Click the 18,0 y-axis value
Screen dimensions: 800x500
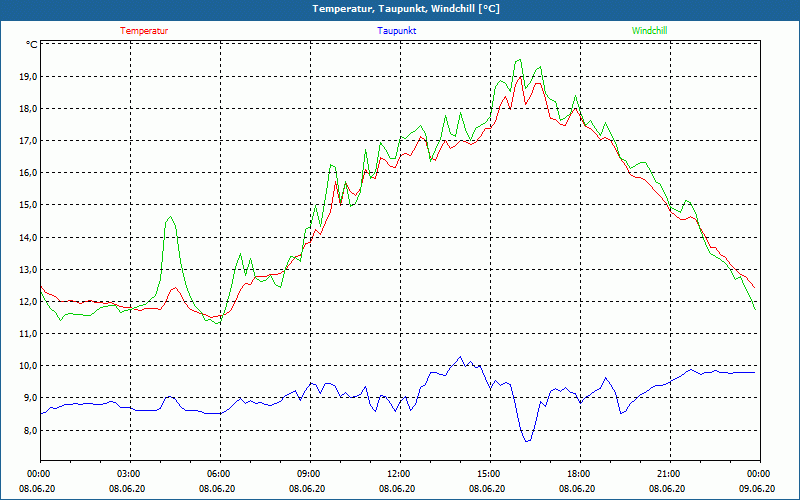point(29,109)
